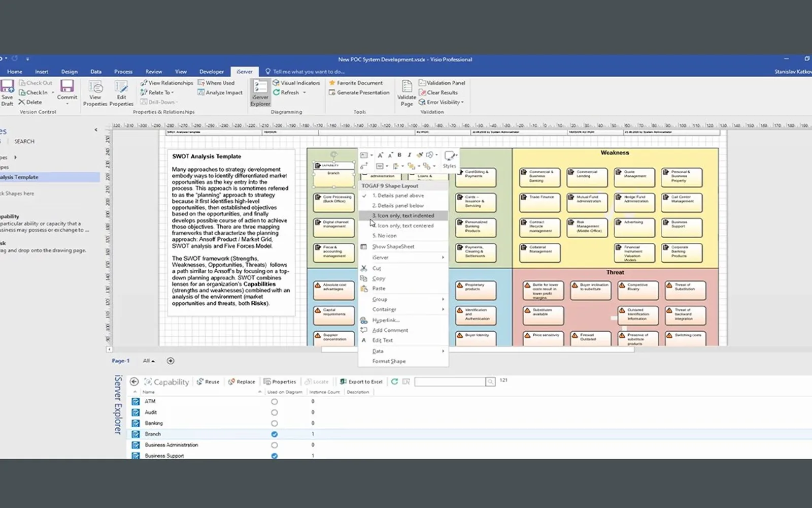Click the Save Draft icon
The height and width of the screenshot is (508, 812).
(7, 92)
